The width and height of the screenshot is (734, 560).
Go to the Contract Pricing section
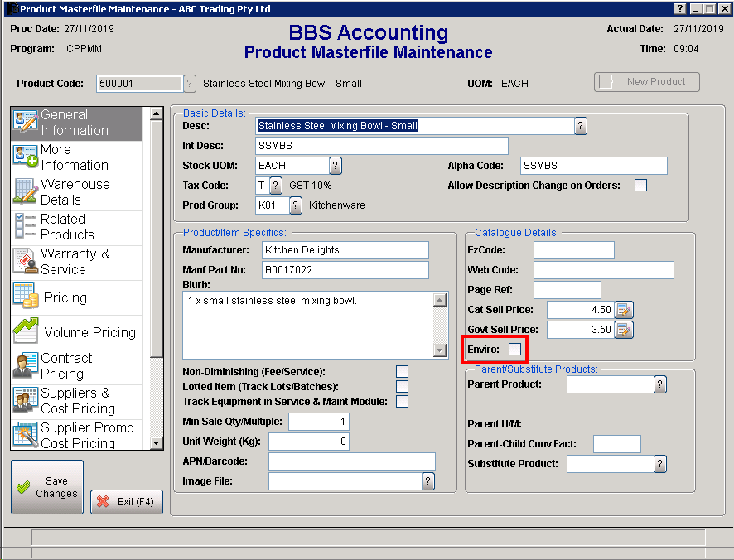click(66, 366)
